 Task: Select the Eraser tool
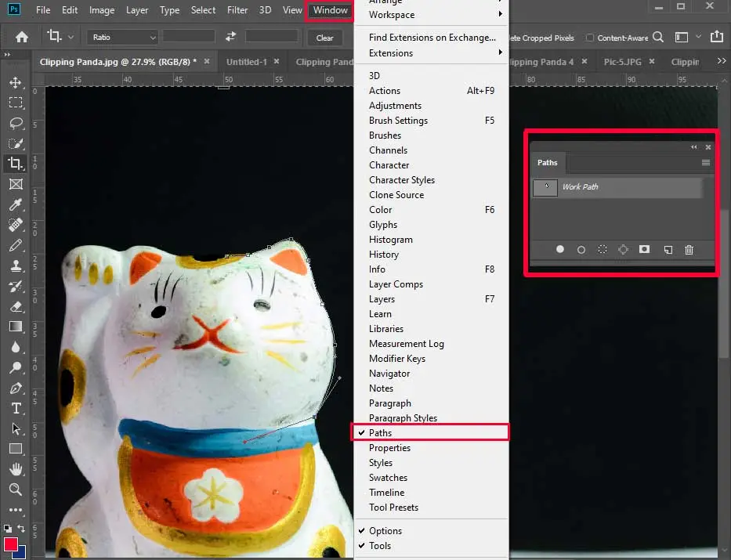(x=16, y=306)
